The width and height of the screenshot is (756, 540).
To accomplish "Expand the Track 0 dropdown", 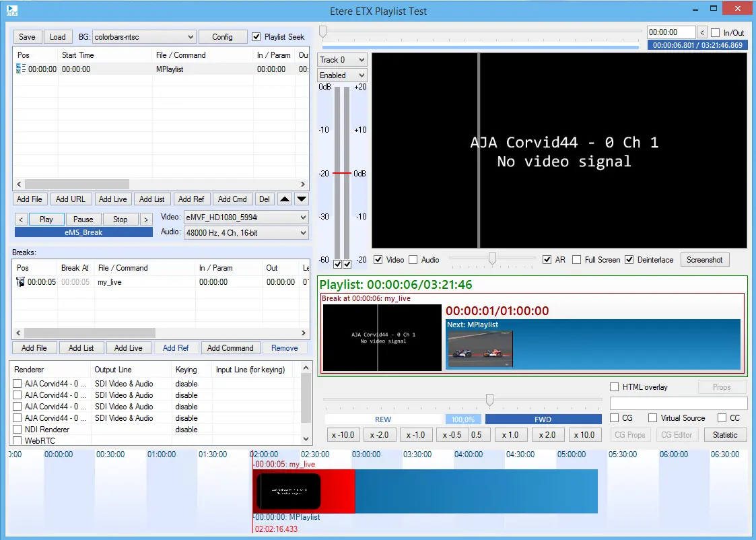I will point(342,60).
